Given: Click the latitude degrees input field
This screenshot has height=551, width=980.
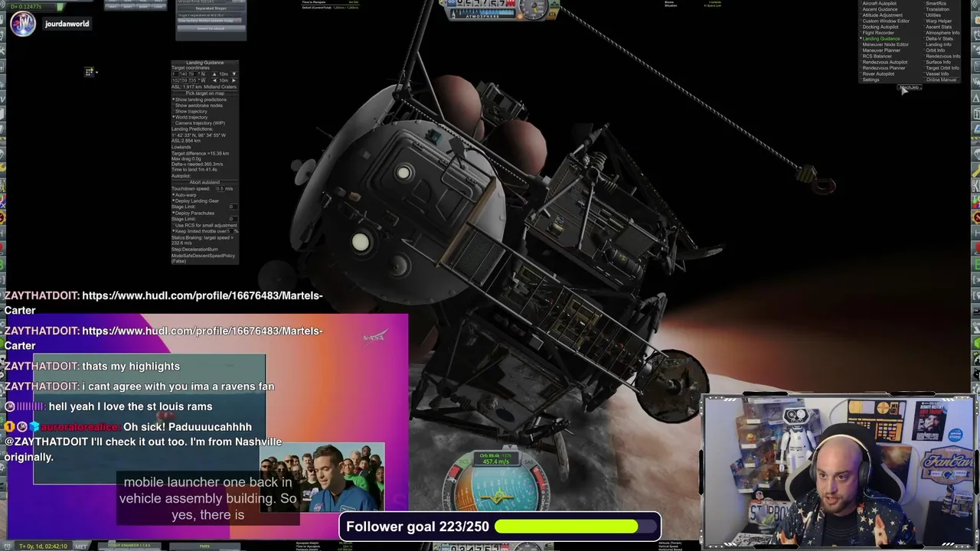Looking at the screenshot, I should click(175, 73).
